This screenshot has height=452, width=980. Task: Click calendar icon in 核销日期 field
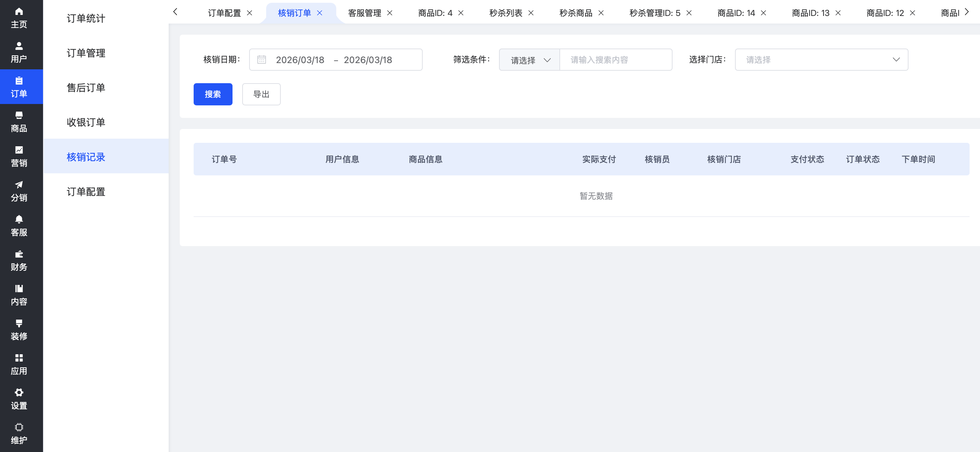click(261, 60)
